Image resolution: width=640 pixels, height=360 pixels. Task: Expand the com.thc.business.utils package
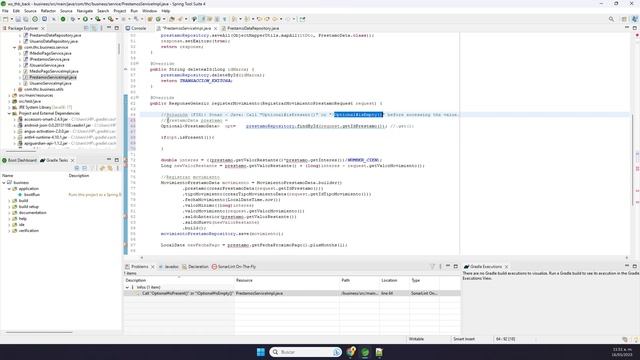[x=14, y=89]
